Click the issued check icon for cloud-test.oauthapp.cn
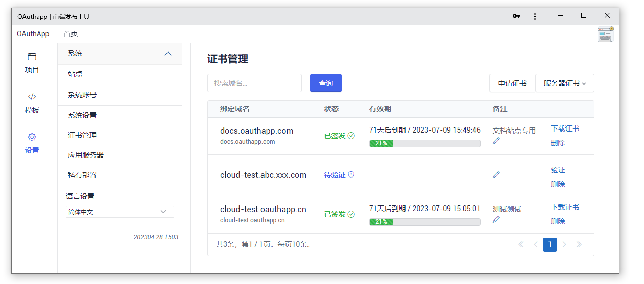Image resolution: width=644 pixels, height=284 pixels. [351, 214]
